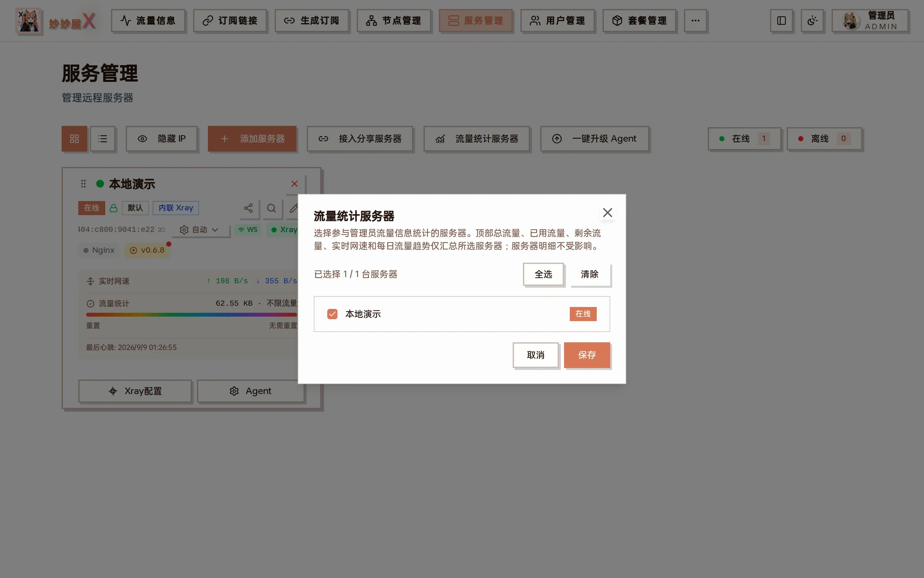Image resolution: width=924 pixels, height=578 pixels.
Task: Cancel with the 取消 button
Action: [535, 355]
